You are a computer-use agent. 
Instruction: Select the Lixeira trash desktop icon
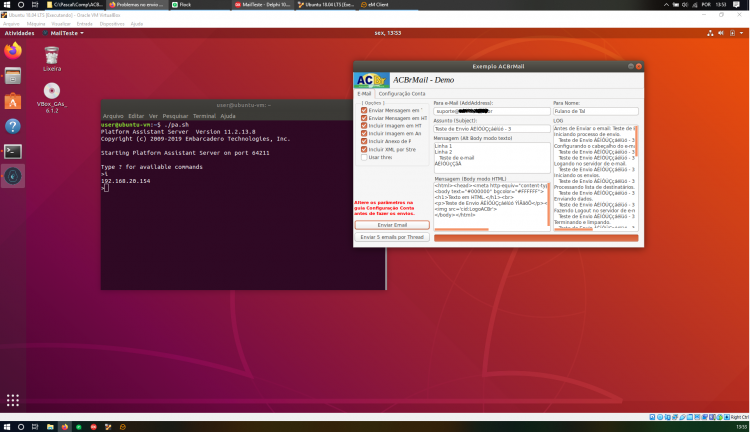pyautogui.click(x=52, y=59)
